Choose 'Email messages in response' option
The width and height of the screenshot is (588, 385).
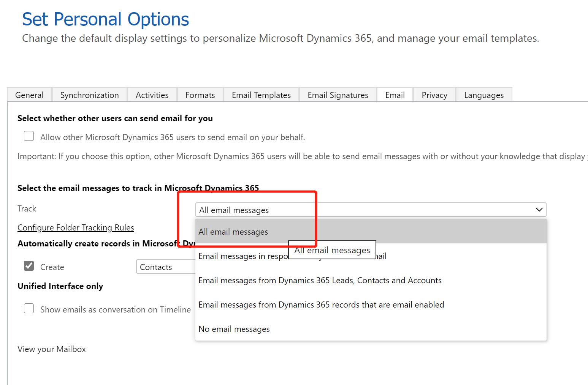(x=371, y=256)
